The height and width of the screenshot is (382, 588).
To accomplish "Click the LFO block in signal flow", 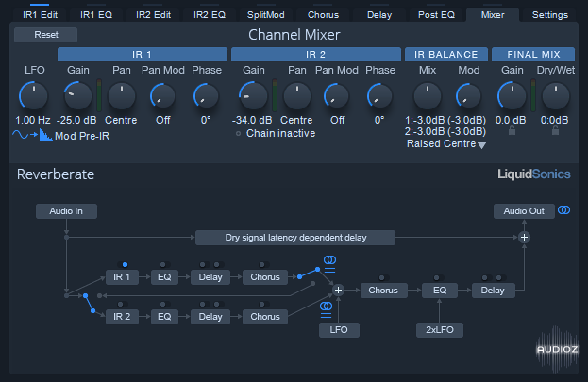I will [x=339, y=330].
